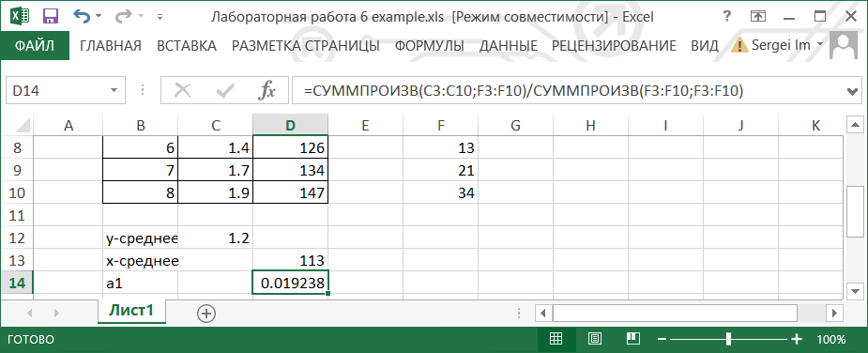Select row 12 header
Screen dimensions: 868x353
(x=17, y=238)
